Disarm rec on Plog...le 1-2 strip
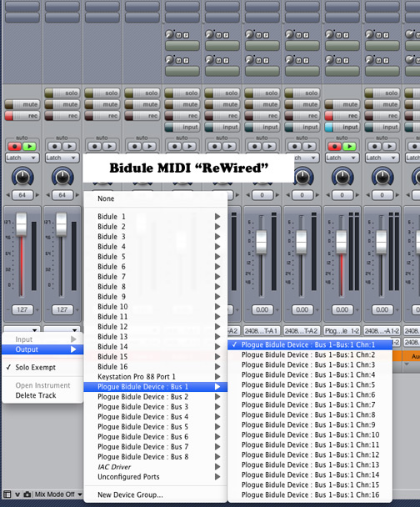This screenshot has width=420, height=507. (x=342, y=116)
